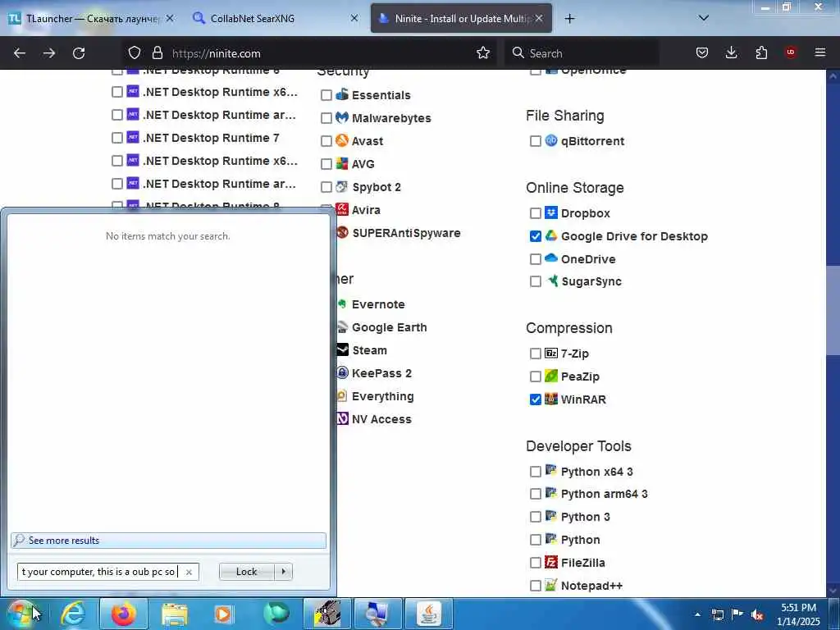Go back using the browser back arrow

tap(20, 53)
